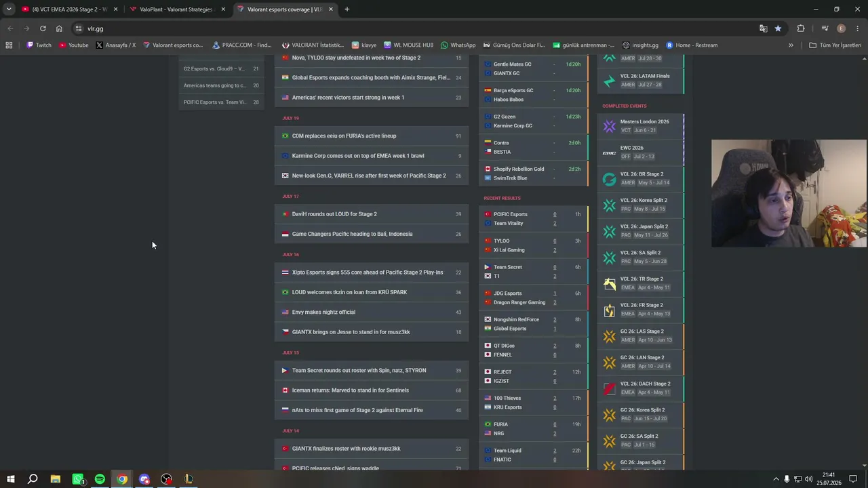Image resolution: width=868 pixels, height=488 pixels.
Task: Open the insights.gg bookmark
Action: tap(640, 45)
